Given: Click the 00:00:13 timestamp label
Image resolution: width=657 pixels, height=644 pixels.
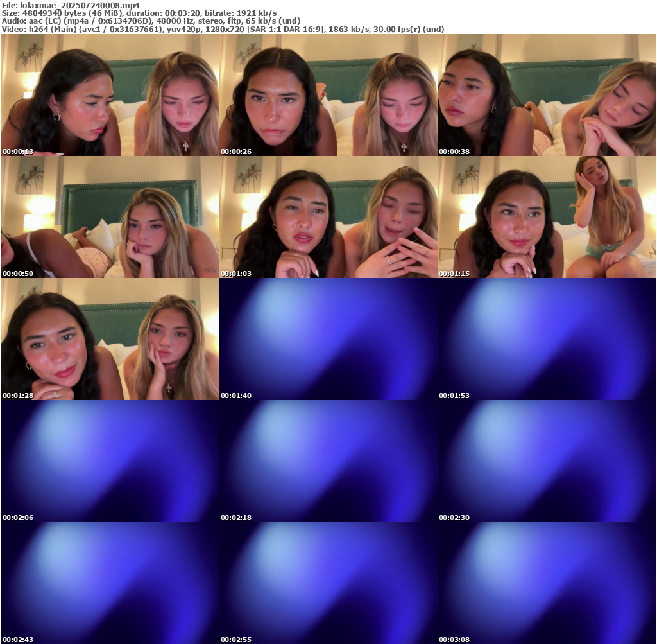Looking at the screenshot, I should (18, 152).
